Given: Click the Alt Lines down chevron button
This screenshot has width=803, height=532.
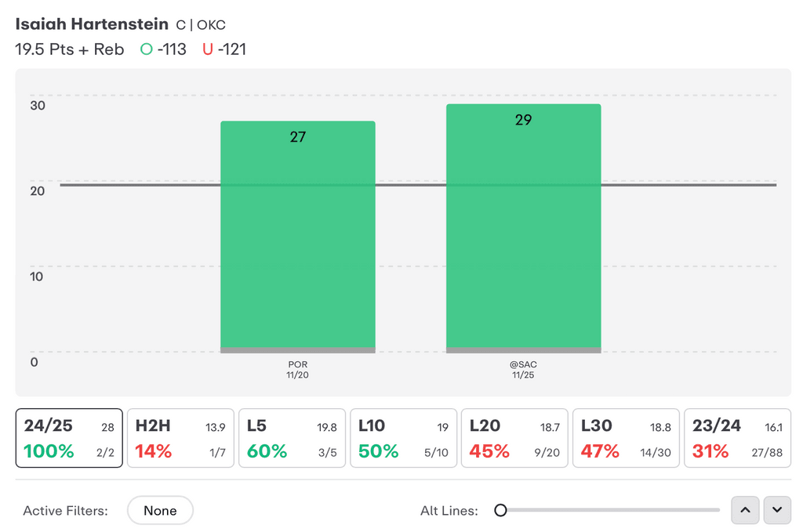Looking at the screenshot, I should (x=777, y=510).
